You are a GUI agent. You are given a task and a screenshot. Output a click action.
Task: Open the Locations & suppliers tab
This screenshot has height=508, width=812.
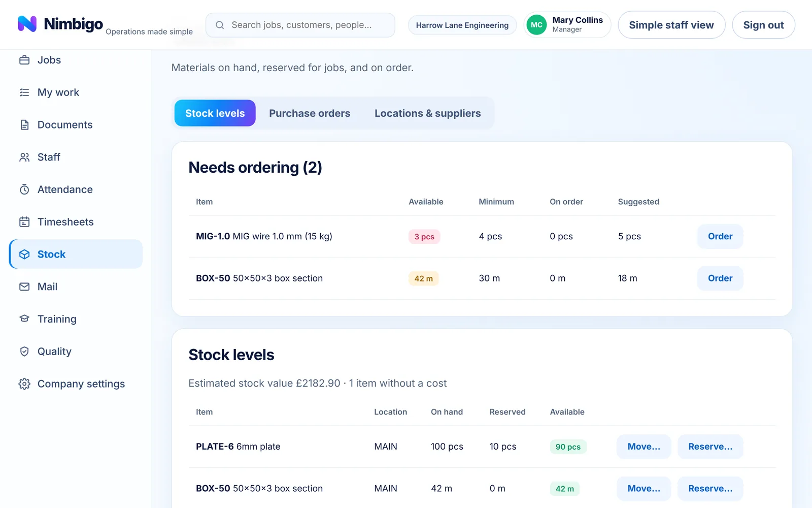(x=427, y=113)
